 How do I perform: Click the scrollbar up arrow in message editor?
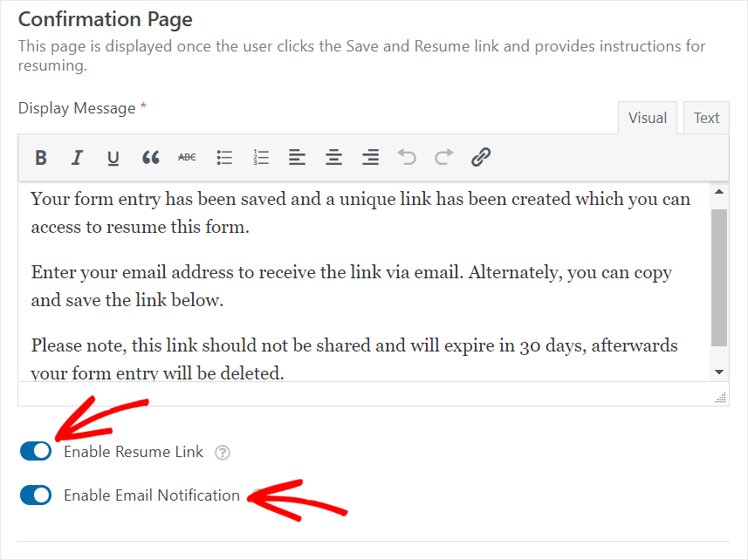pos(719,192)
